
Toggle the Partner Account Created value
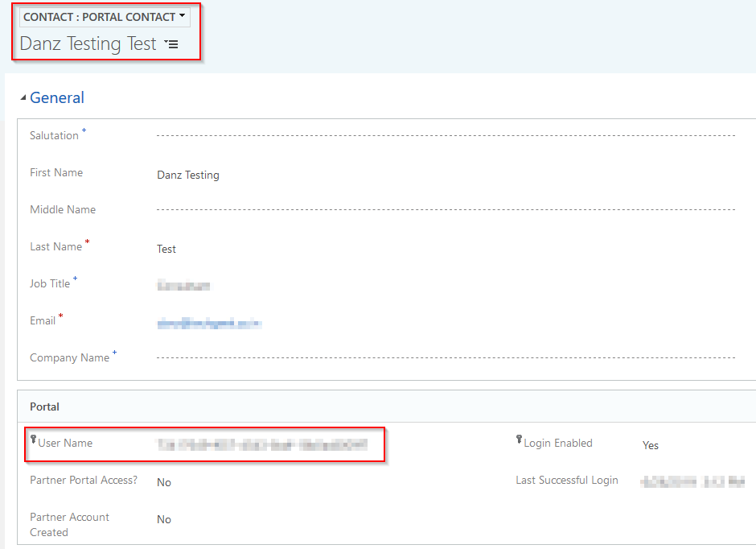(x=164, y=519)
